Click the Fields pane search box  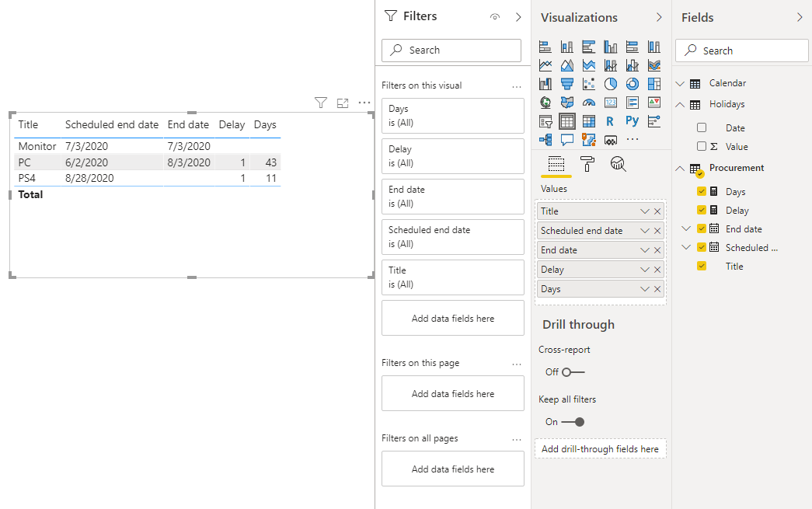[x=741, y=51]
